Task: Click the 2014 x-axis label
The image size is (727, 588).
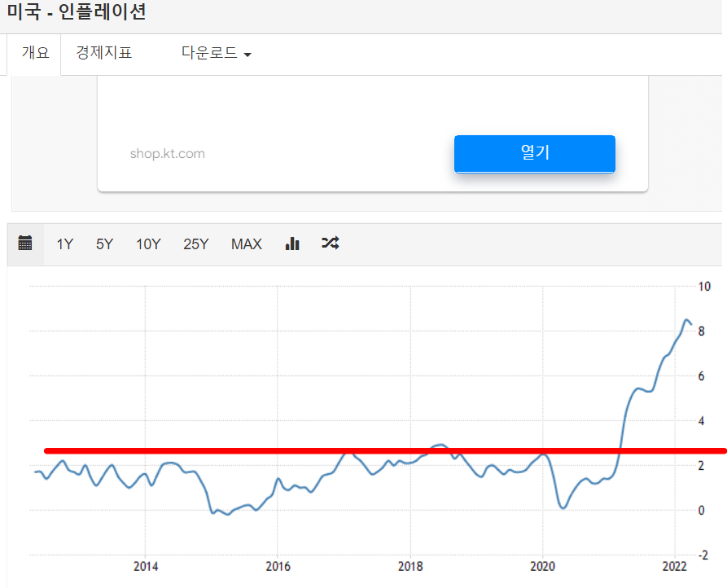Action: (x=146, y=566)
